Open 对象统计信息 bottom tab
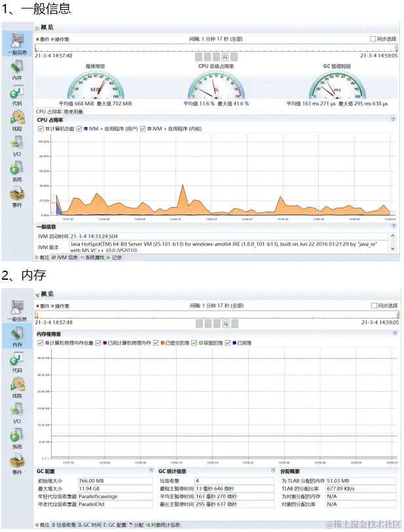This screenshot has width=404, height=532. 163,525
